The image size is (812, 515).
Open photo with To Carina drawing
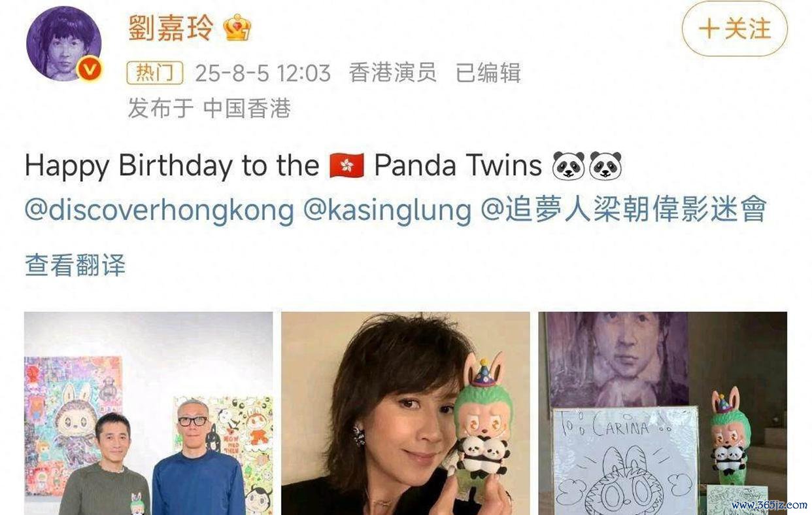point(662,413)
